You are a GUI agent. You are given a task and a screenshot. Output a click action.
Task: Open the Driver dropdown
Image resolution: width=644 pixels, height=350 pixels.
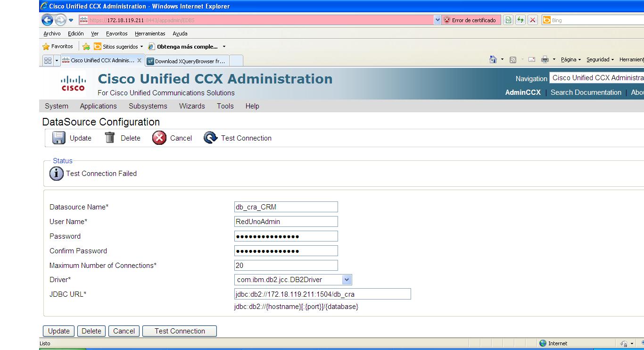[293, 280]
